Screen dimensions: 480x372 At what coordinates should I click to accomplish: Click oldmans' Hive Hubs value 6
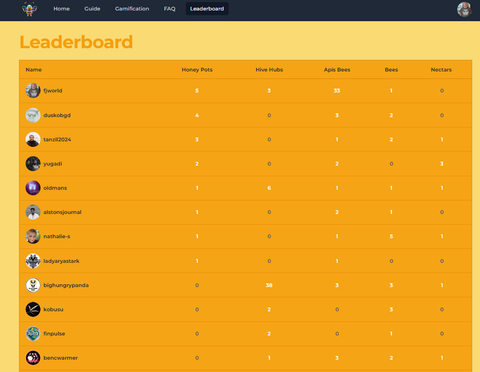[269, 188]
